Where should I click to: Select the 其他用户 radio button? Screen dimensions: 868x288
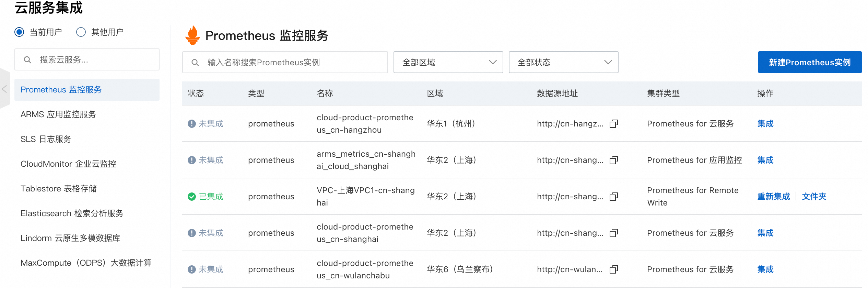coord(81,32)
